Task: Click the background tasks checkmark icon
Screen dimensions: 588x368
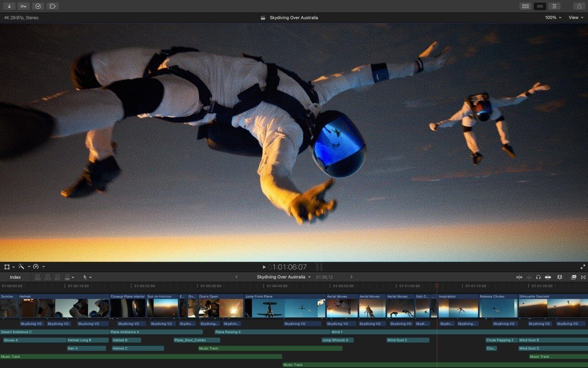Action: click(38, 6)
